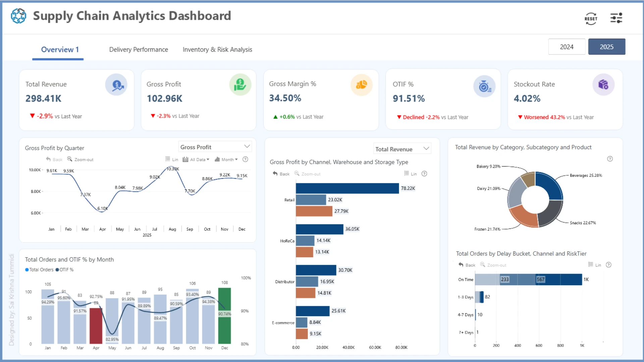
Task: Switch to the Overview 1 tab
Action: 60,50
